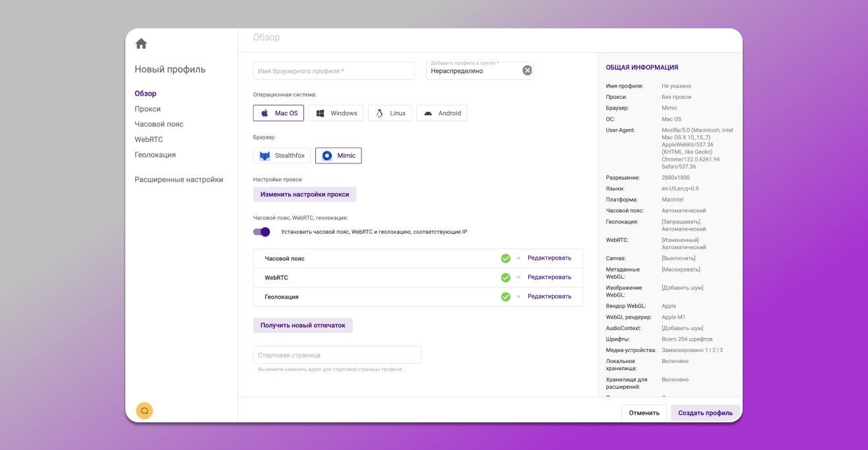Choose Windows as operating system

(x=336, y=113)
